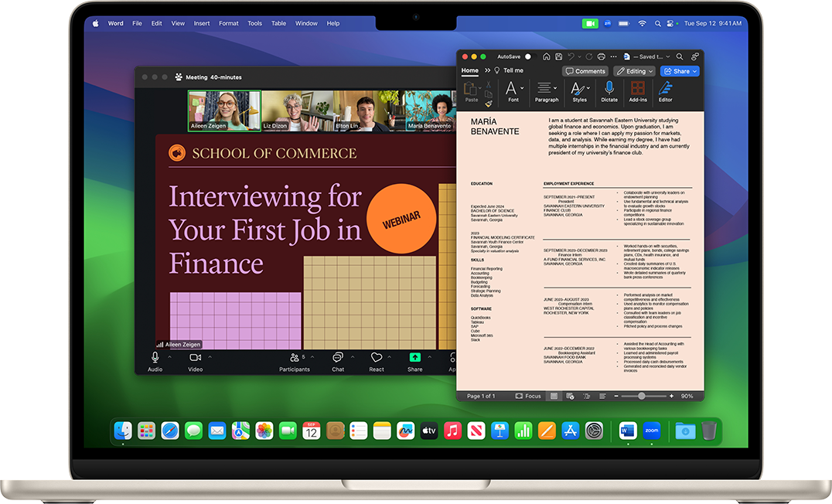
Task: Click the Paste clipboard icon
Action: (470, 88)
